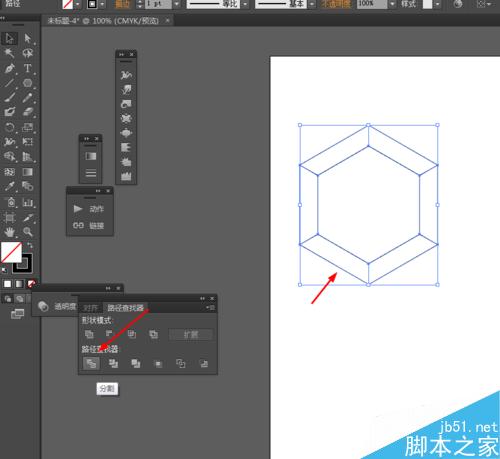Reset to default fill and stroke
The image size is (500, 459).
(x=4, y=270)
